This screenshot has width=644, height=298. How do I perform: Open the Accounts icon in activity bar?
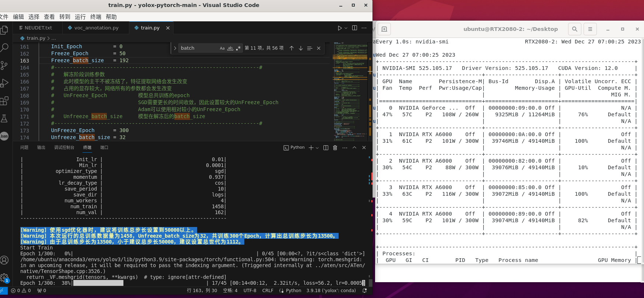pyautogui.click(x=4, y=260)
